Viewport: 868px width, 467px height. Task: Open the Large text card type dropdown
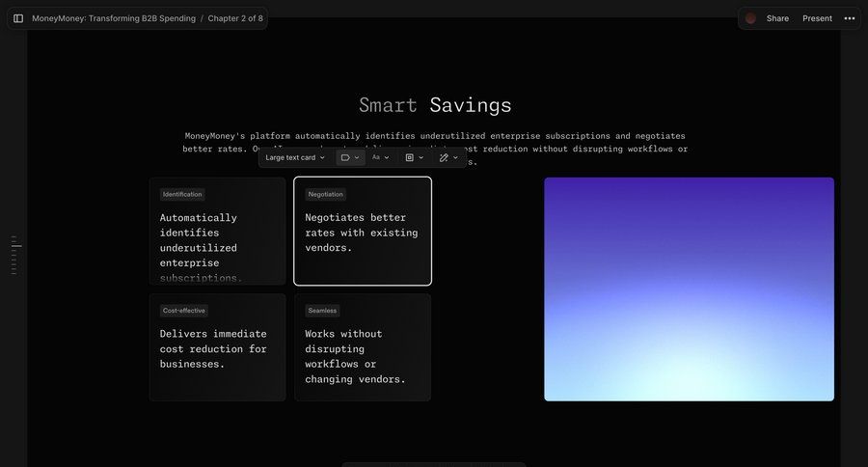pos(295,157)
